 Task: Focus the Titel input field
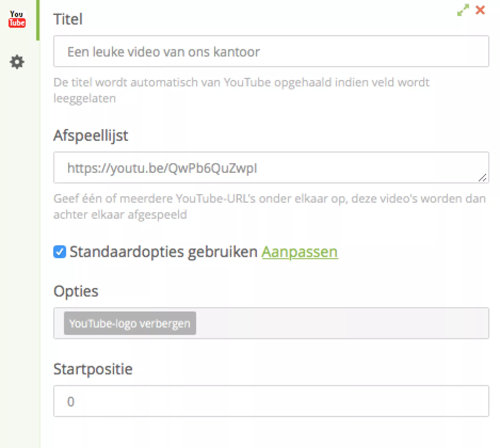[x=271, y=51]
